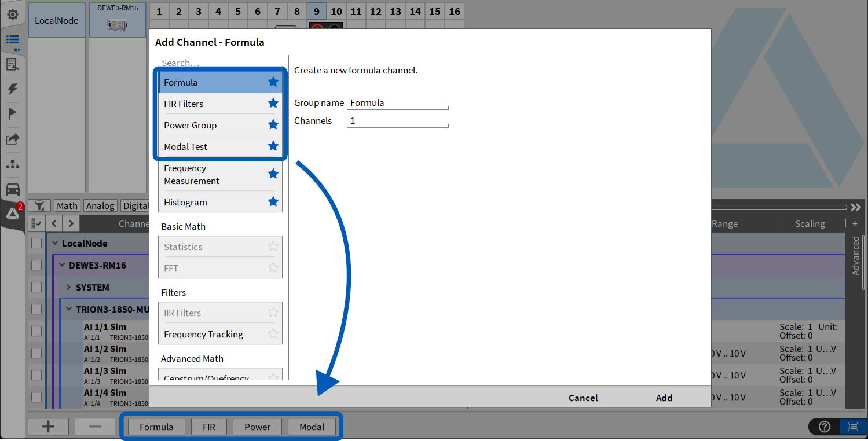
Task: Expand the SYSTEM tree group
Action: click(x=68, y=288)
